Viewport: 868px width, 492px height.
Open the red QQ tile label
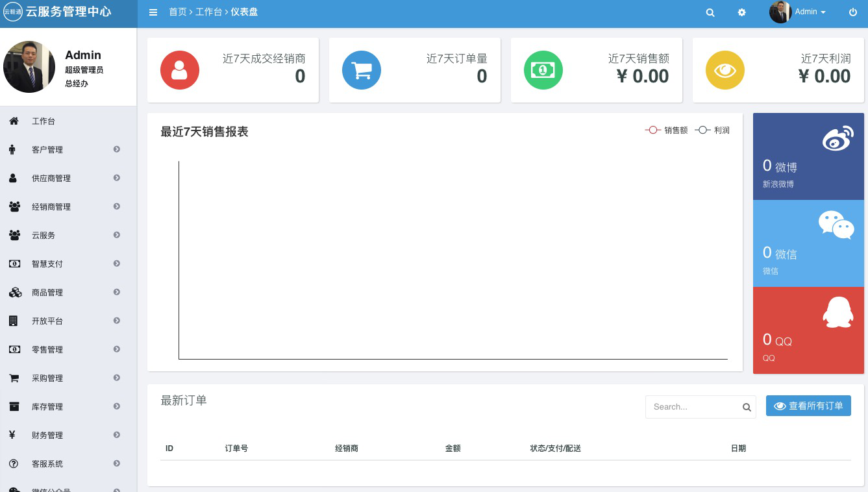click(769, 358)
